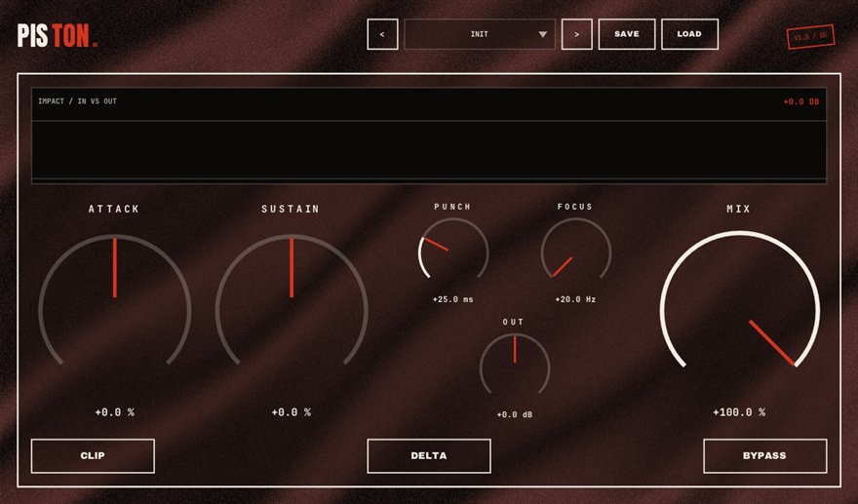Click the FOCUS label
858x504 pixels.
(575, 207)
